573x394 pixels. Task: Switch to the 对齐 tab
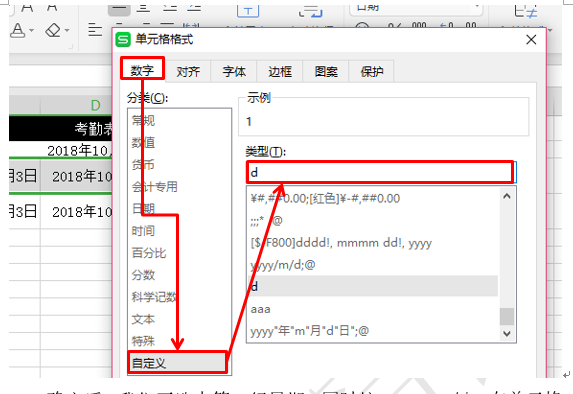coord(188,71)
